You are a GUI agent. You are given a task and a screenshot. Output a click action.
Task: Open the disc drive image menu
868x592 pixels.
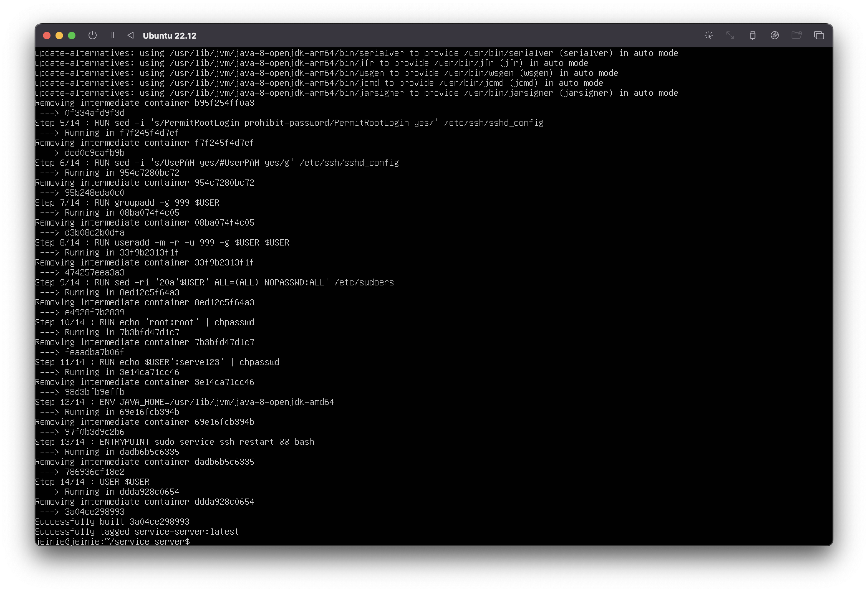[x=775, y=36]
